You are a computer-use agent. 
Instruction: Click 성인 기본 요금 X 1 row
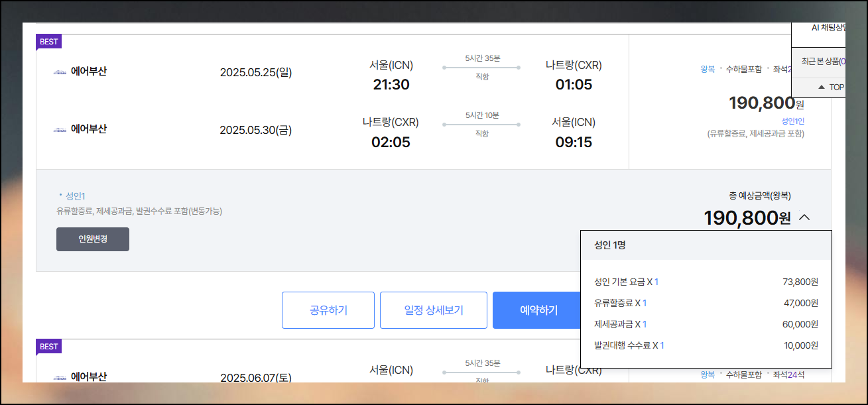pyautogui.click(x=706, y=282)
